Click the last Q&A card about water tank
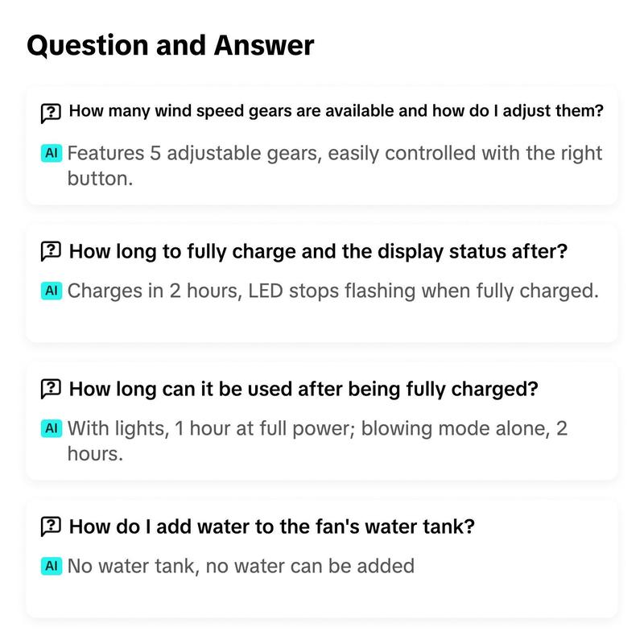The image size is (644, 644). click(x=321, y=558)
